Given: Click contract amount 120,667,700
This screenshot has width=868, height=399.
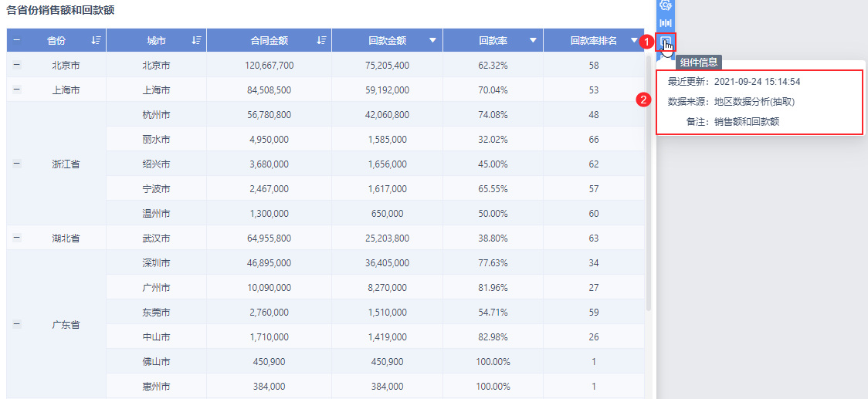Looking at the screenshot, I should (x=269, y=66).
